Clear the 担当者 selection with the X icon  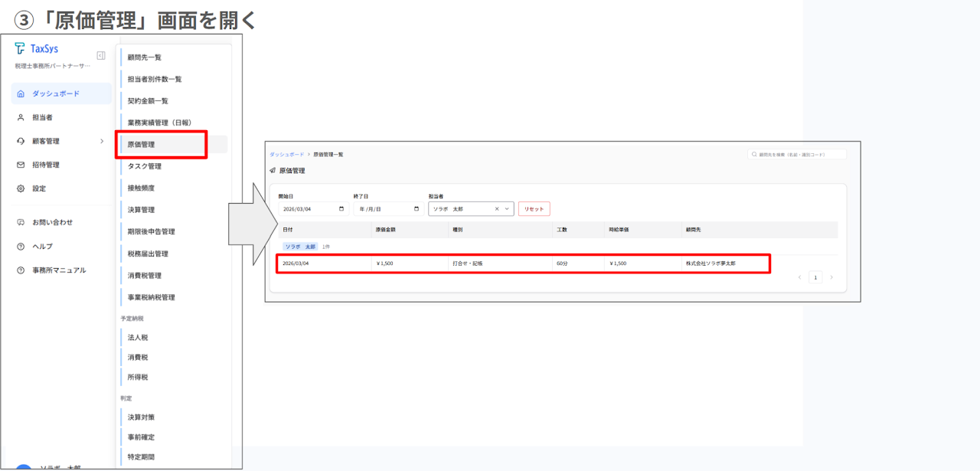496,208
